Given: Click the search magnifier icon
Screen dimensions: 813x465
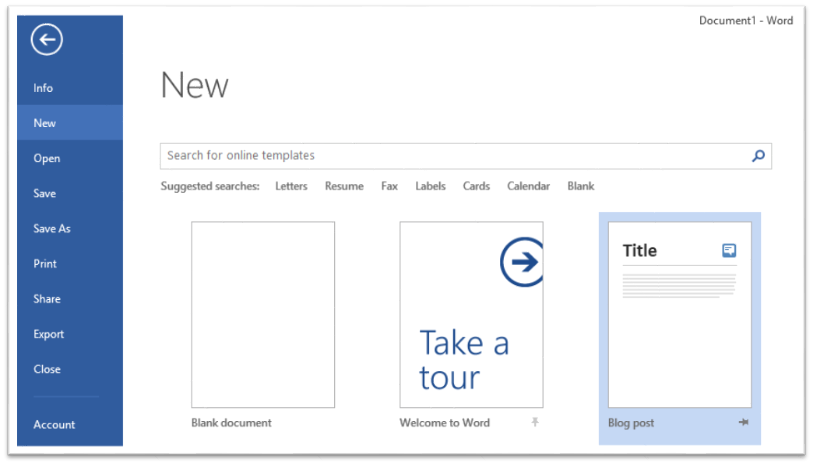Looking at the screenshot, I should [758, 156].
